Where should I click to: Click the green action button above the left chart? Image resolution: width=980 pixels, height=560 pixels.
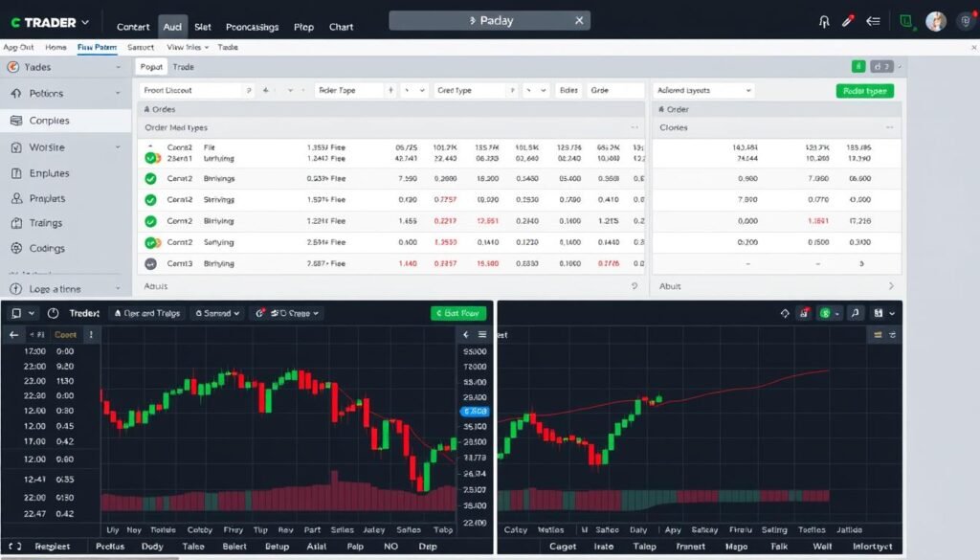coord(457,312)
